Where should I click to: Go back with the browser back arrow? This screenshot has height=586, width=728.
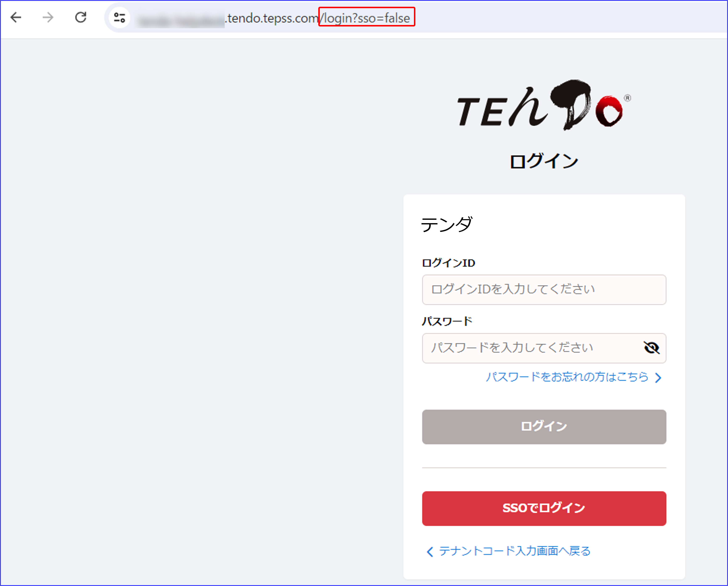[x=16, y=17]
